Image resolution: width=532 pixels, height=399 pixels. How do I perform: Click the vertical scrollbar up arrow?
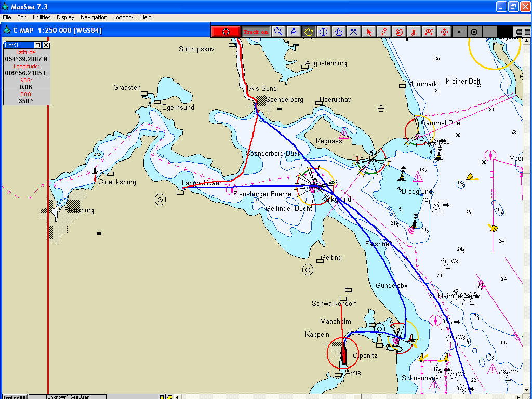click(526, 42)
